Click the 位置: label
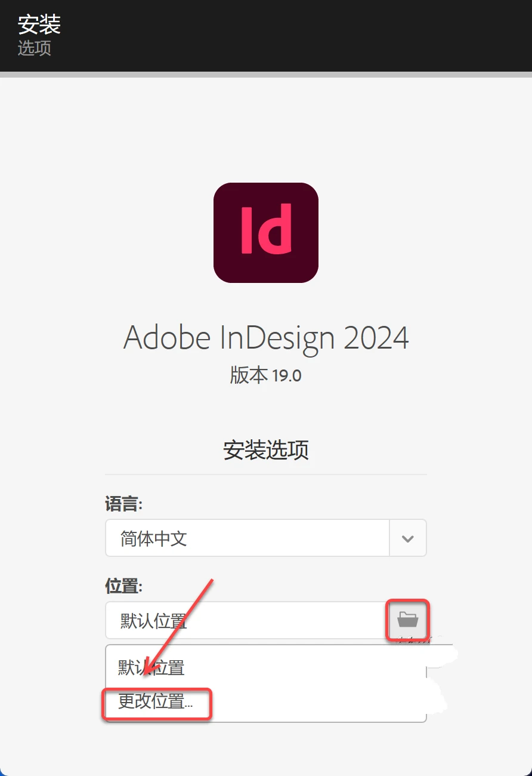532x776 pixels. [x=123, y=586]
